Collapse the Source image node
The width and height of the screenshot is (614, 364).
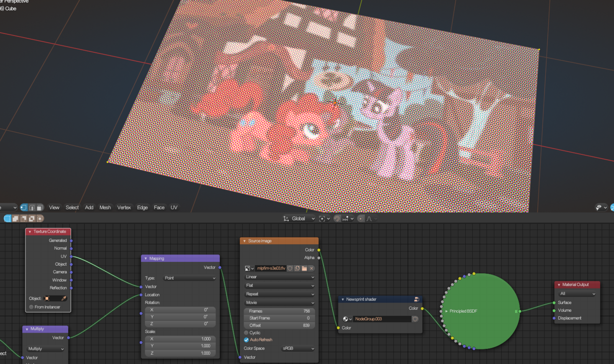click(x=244, y=241)
